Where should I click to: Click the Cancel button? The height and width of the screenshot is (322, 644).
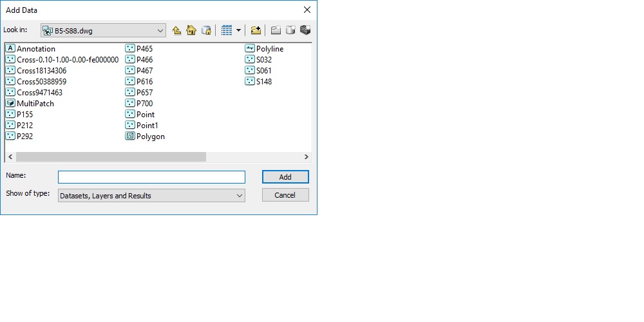tap(285, 195)
